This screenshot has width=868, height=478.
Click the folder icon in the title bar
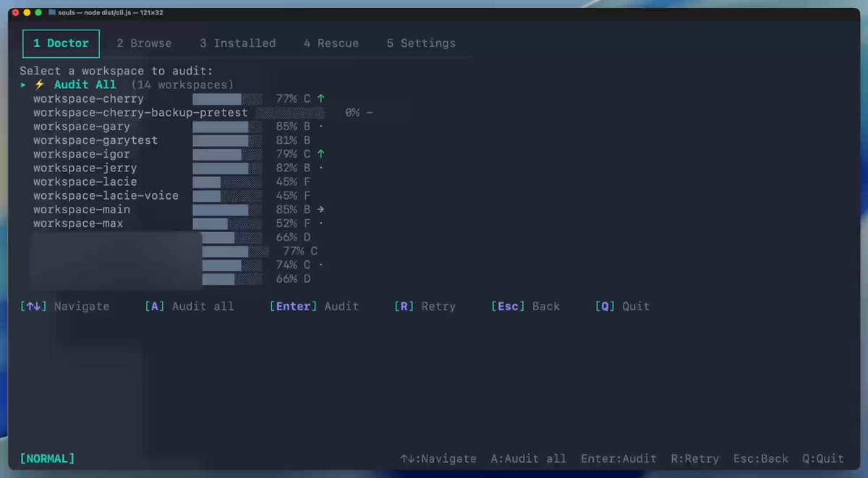(x=52, y=13)
